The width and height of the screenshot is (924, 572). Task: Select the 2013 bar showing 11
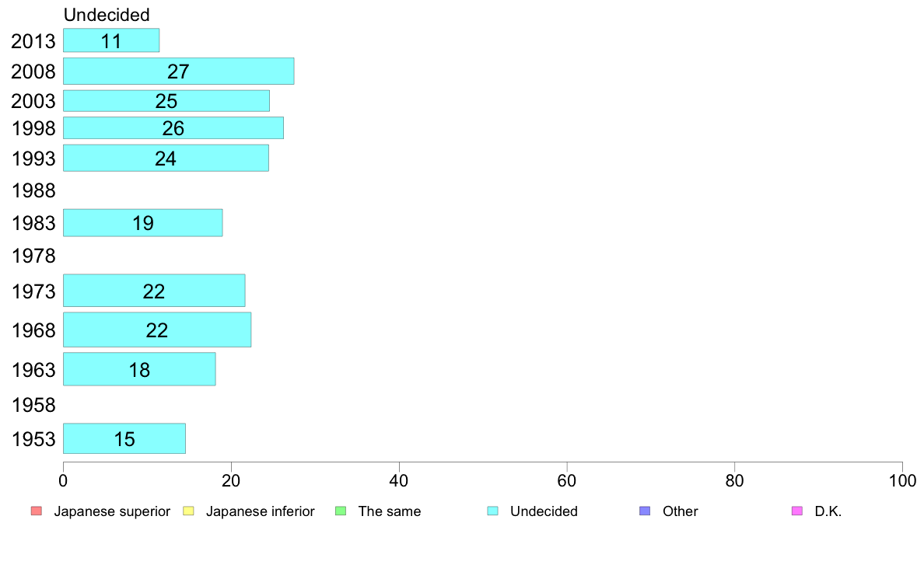(111, 40)
